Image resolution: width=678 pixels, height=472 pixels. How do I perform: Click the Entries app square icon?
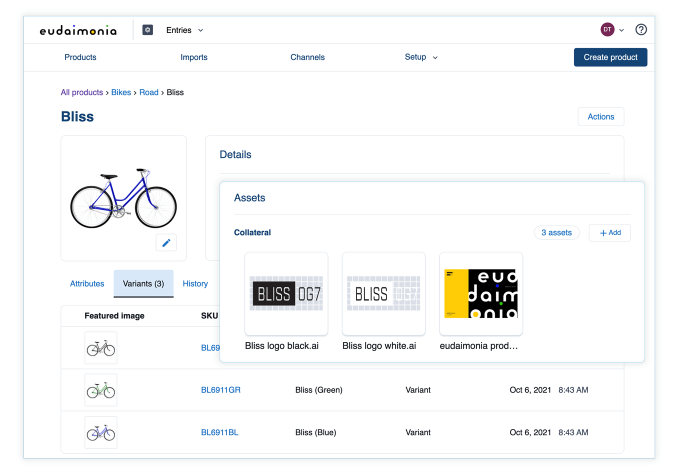[x=148, y=30]
